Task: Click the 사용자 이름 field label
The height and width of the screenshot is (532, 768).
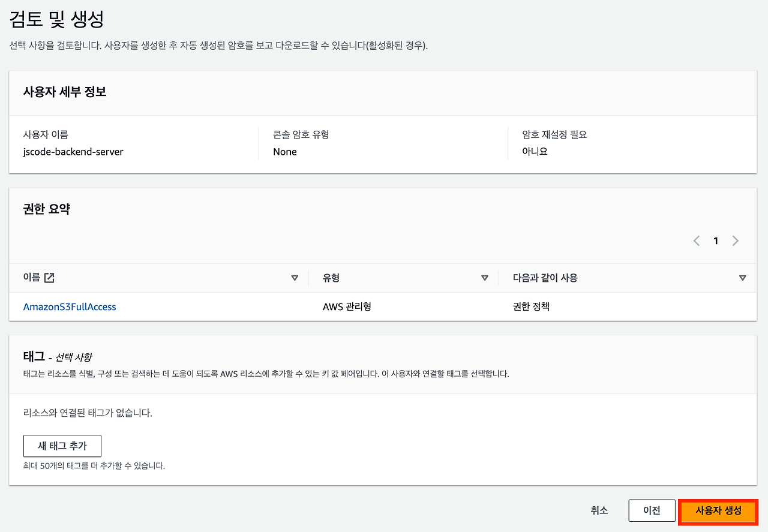Action: click(46, 134)
